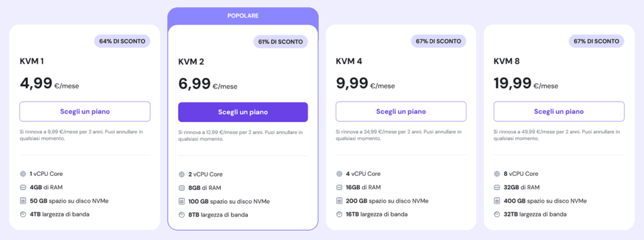This screenshot has width=644, height=240.
Task: Click the bandwidth icon in KVM 4 card
Action: 339,214
